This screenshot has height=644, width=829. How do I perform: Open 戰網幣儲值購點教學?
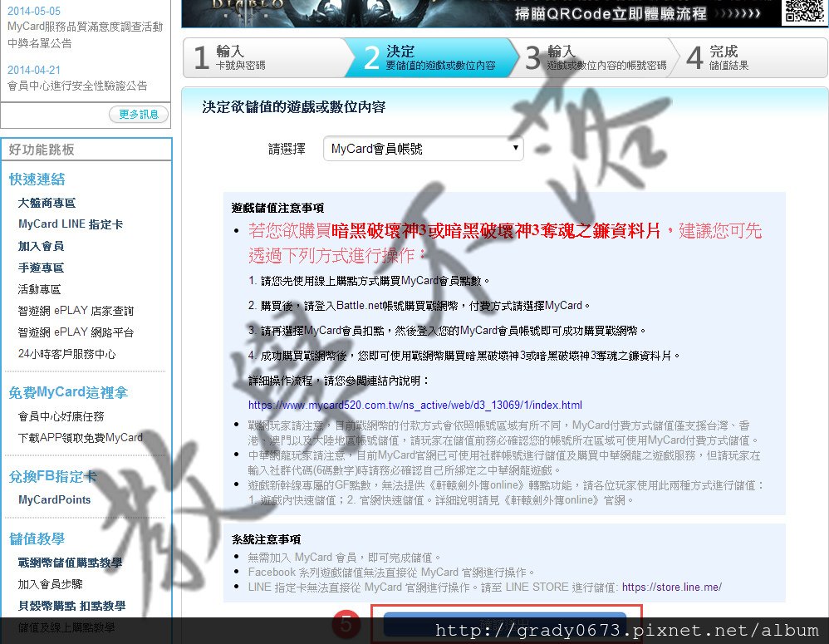pos(70,563)
